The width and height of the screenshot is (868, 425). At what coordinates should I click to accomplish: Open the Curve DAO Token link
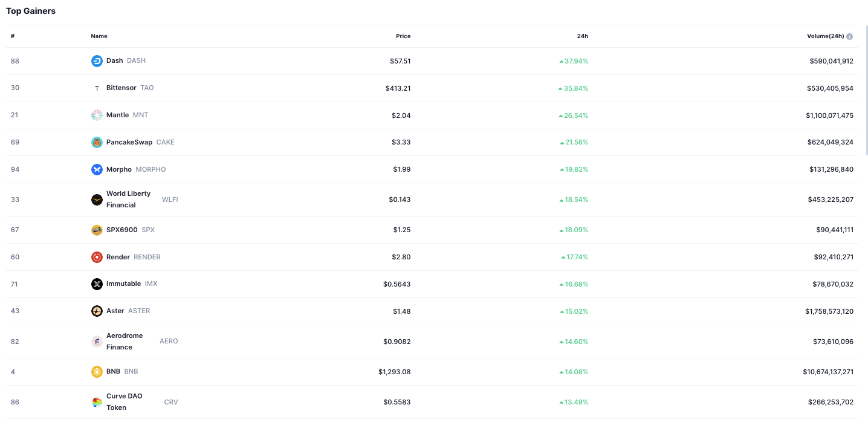tap(124, 402)
